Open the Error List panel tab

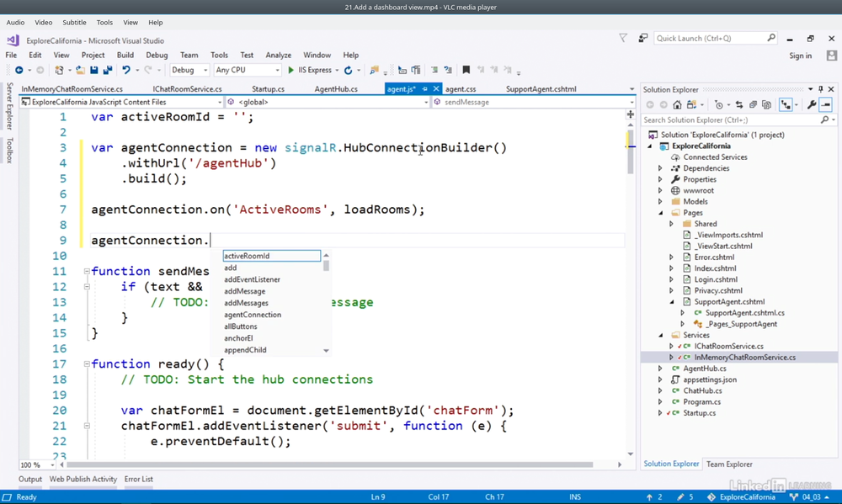tap(139, 480)
